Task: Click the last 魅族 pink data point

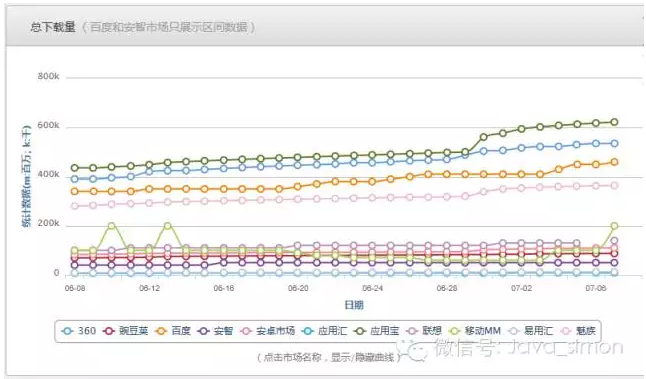Action: [614, 186]
